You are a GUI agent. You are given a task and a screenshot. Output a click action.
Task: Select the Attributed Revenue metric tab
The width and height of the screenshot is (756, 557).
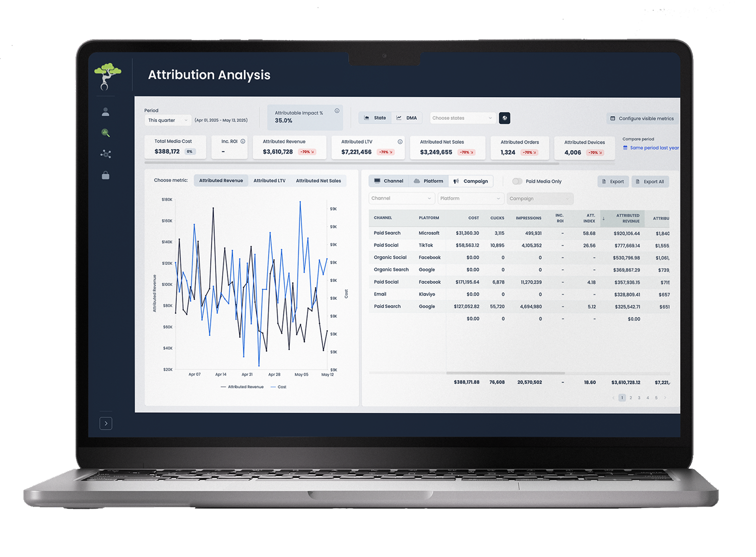pyautogui.click(x=221, y=180)
